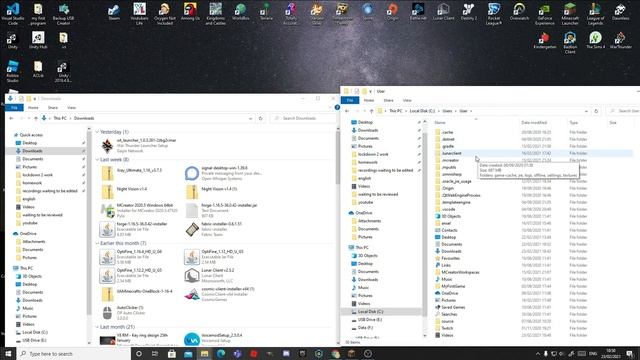The height and width of the screenshot is (360, 640).
Task: Collapse the Last month group in Downloads
Action: 97,327
